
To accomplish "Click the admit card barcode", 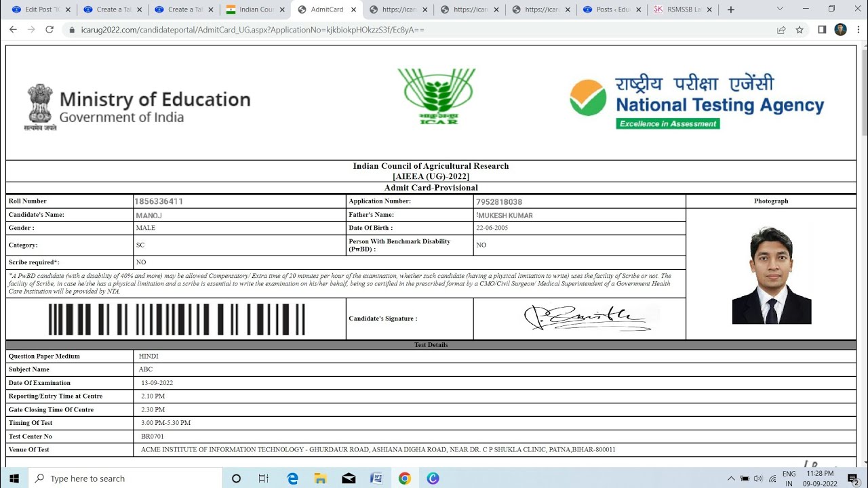I will click(176, 319).
